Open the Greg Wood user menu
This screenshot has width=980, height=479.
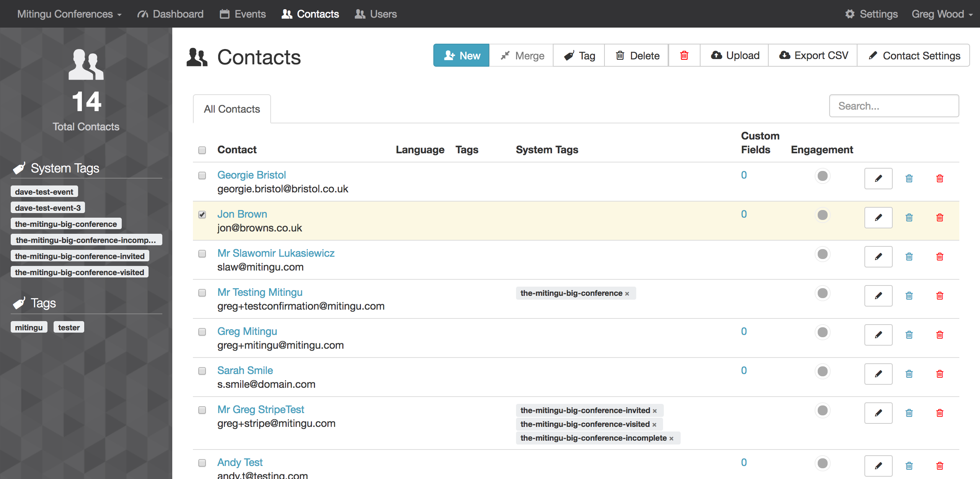click(941, 14)
